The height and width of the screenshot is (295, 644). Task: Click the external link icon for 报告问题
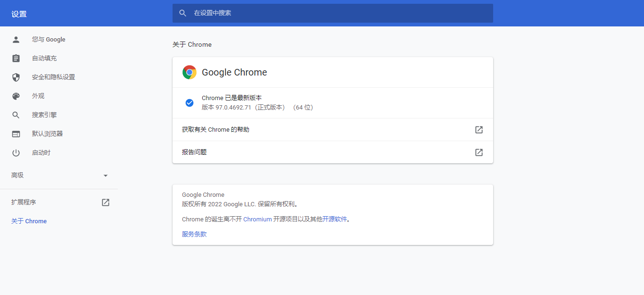point(479,152)
